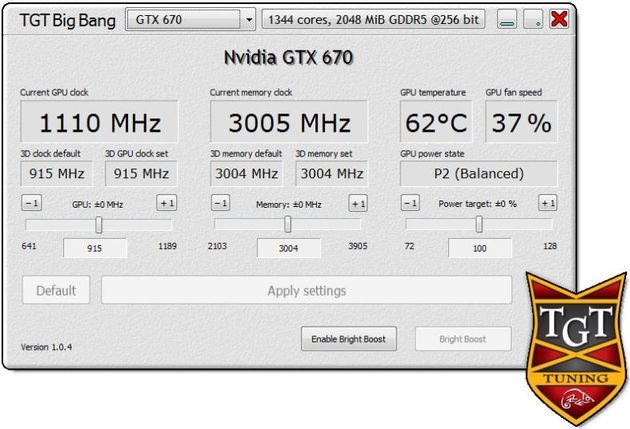Viewport: 630px width, 429px height.
Task: Decrease GPU clock with the -1 button
Action: point(31,203)
